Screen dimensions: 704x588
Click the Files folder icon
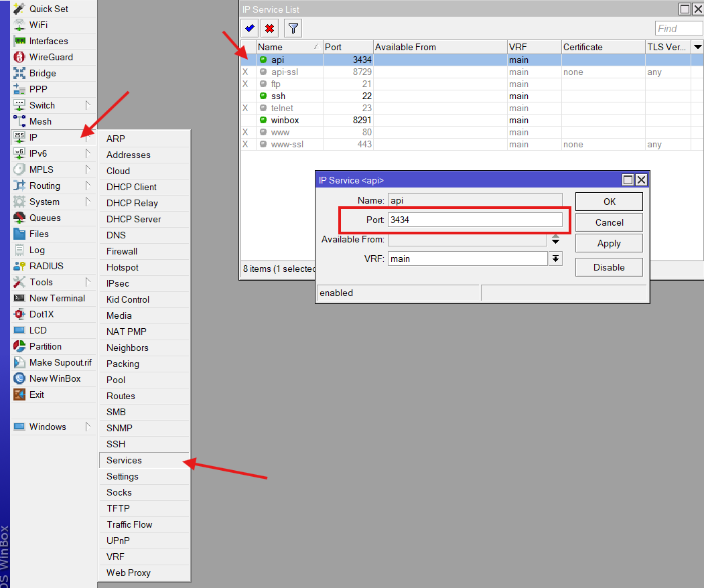tap(19, 234)
